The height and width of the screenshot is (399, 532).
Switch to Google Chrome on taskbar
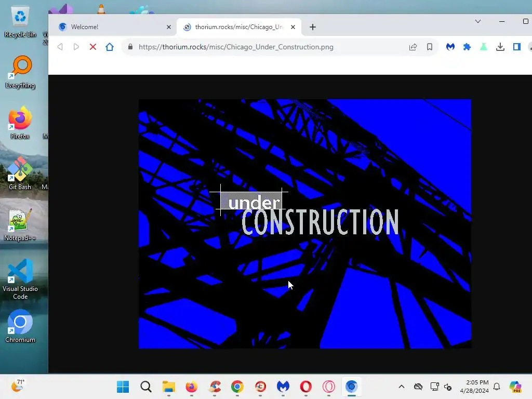[237, 387]
